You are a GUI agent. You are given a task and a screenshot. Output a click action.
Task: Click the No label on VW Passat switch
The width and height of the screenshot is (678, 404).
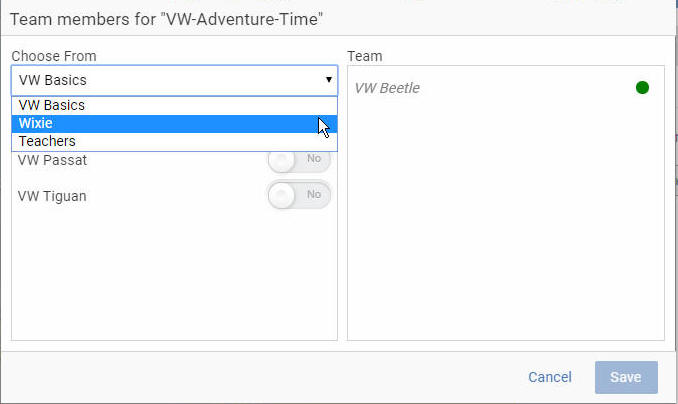tap(314, 158)
